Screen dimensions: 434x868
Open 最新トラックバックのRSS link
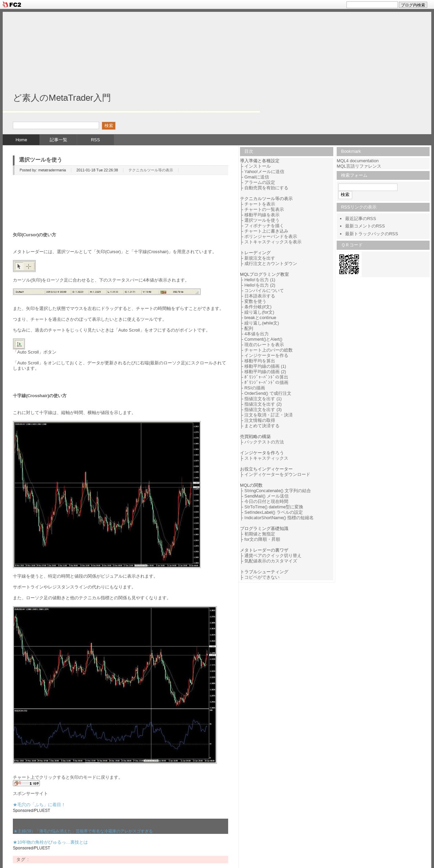(x=371, y=234)
